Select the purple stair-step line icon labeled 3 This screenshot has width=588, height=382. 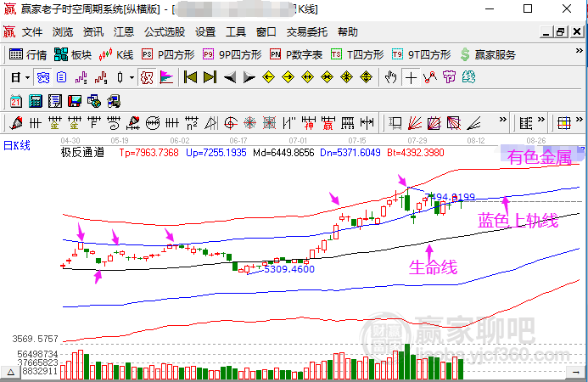(81, 78)
